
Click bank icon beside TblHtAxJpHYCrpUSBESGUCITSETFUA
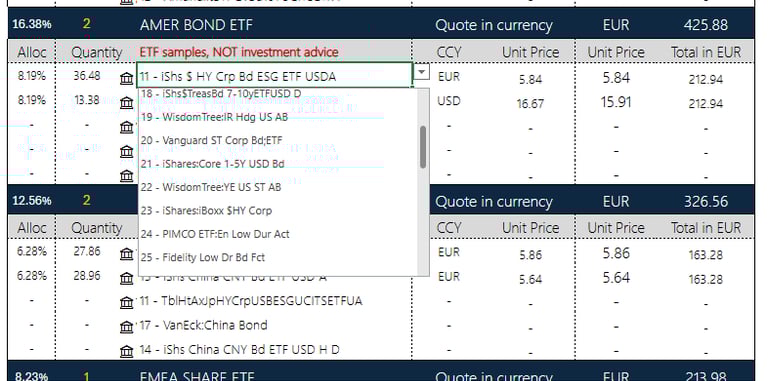coord(126,302)
